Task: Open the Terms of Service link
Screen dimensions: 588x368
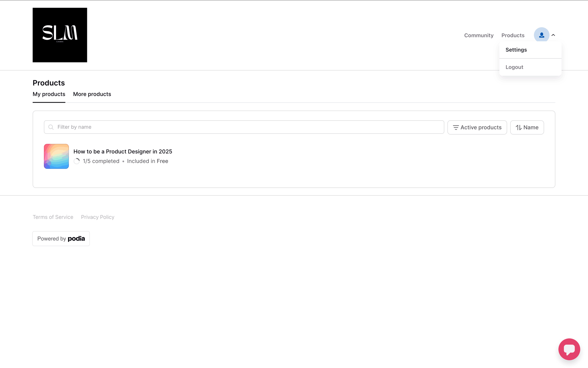Action: pos(53,217)
